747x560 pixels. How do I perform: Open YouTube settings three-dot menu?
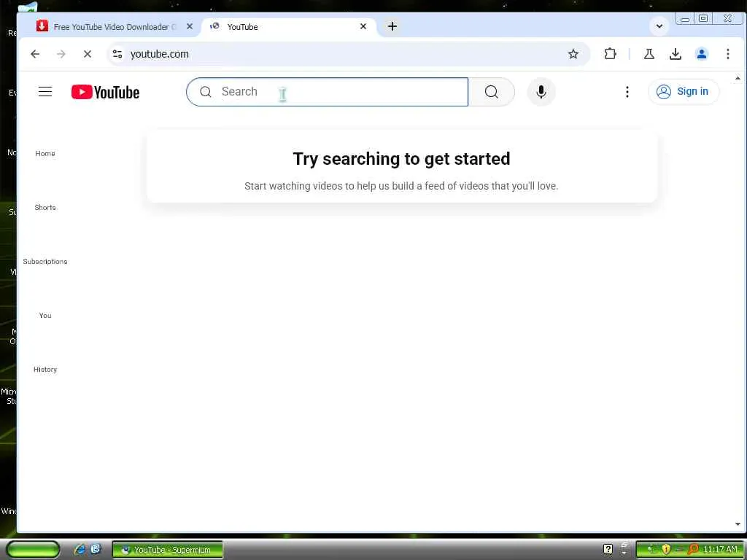[627, 92]
